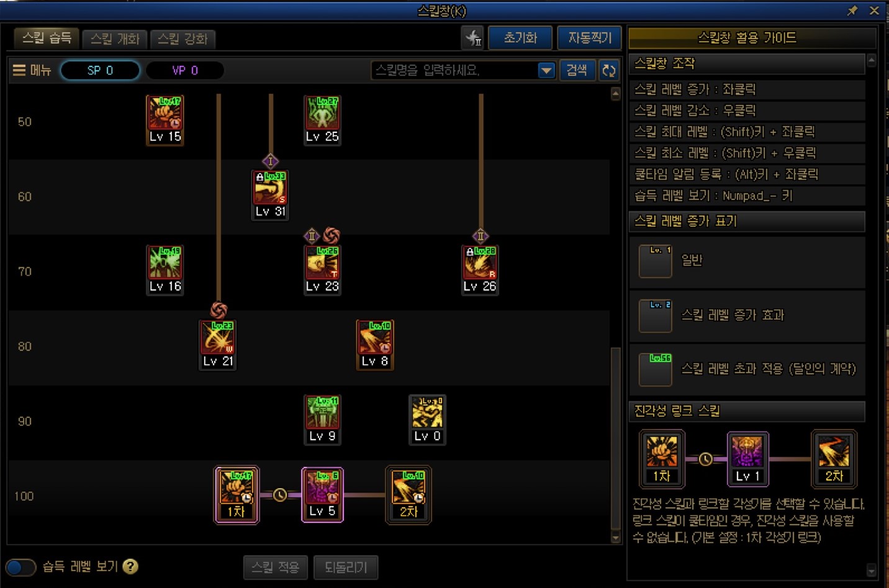Screen dimensions: 889x588
Task: Click the Lv 1 link skill in guide
Action: point(748,459)
